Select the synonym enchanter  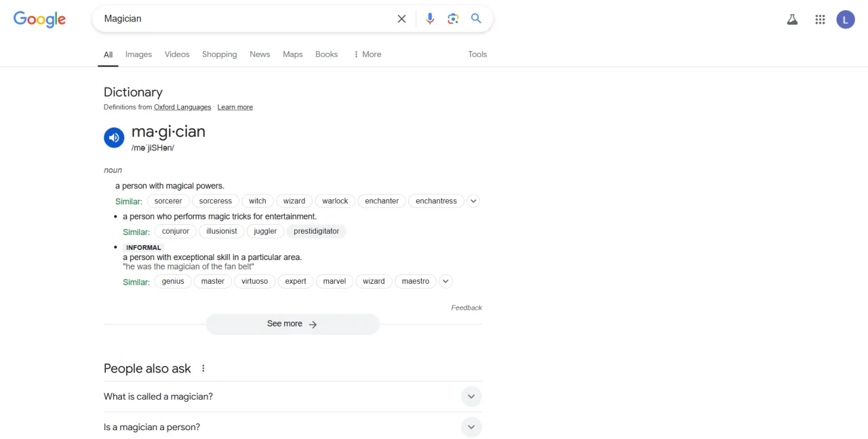[382, 201]
